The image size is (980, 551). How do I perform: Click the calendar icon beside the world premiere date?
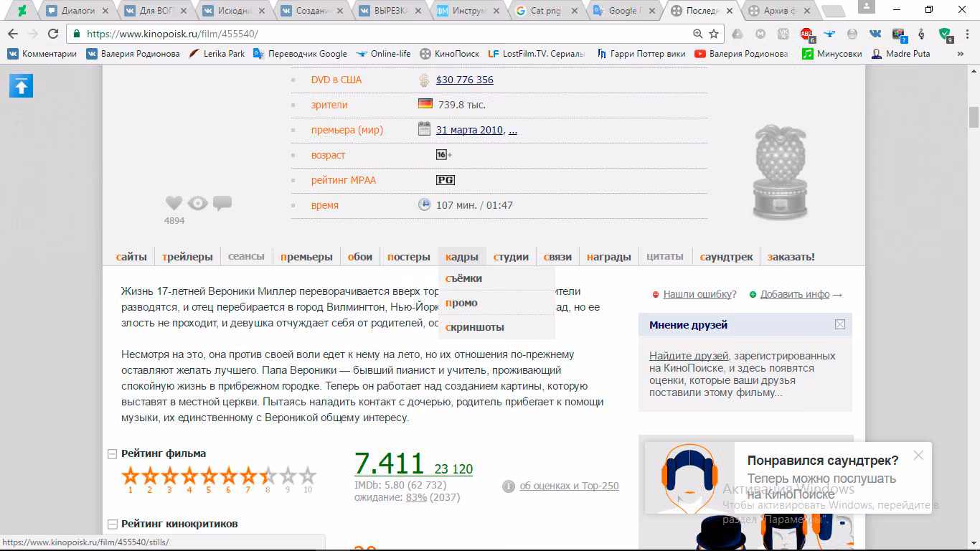tap(424, 129)
